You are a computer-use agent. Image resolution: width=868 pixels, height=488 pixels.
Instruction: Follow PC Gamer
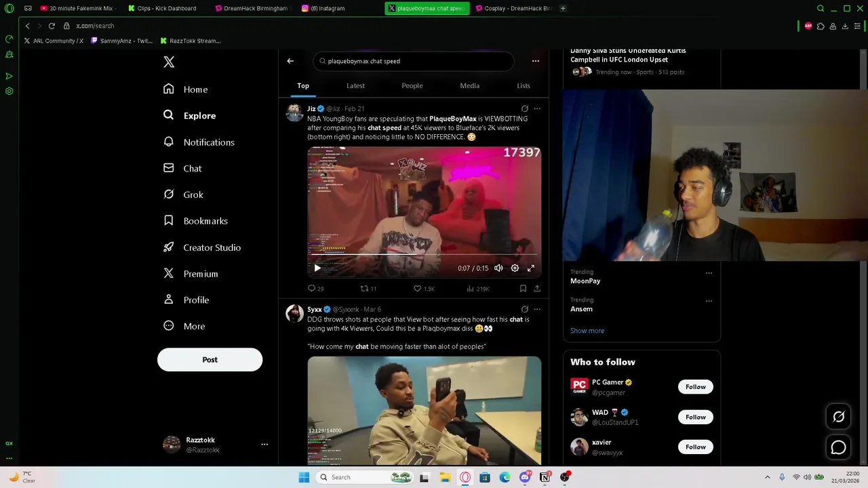click(x=695, y=387)
